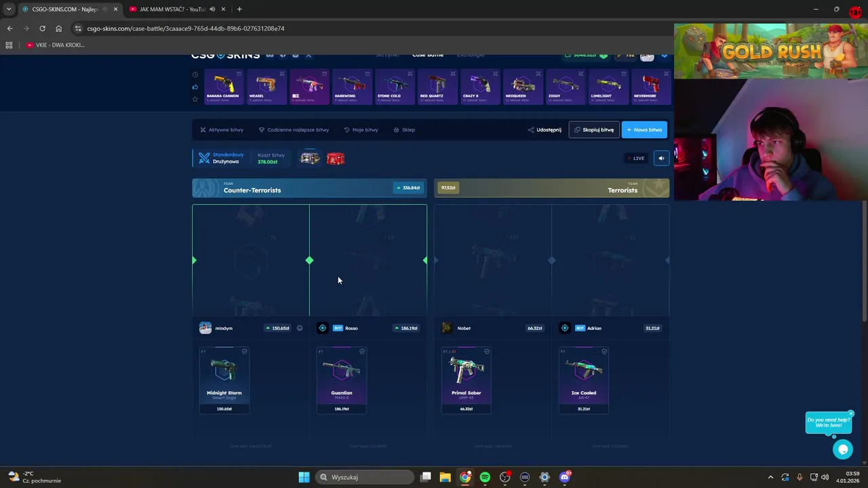
Task: Show hidden tray icons chevron
Action: 770,477
